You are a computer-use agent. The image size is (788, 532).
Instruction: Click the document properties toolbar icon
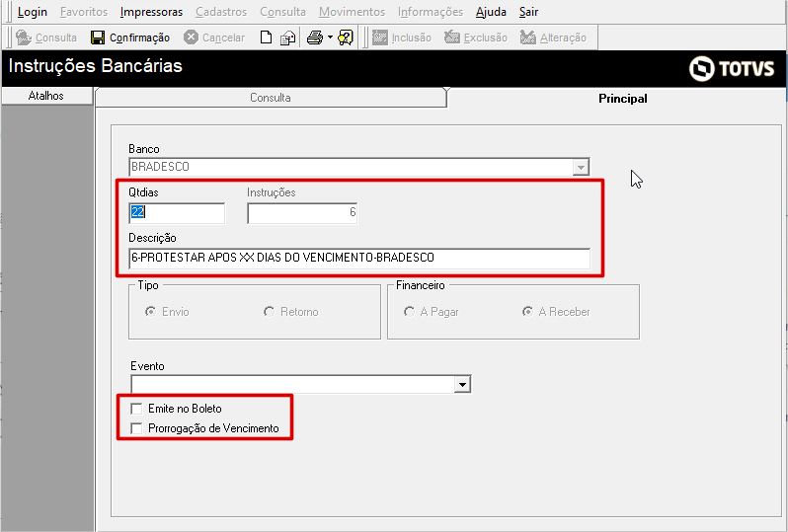point(288,38)
